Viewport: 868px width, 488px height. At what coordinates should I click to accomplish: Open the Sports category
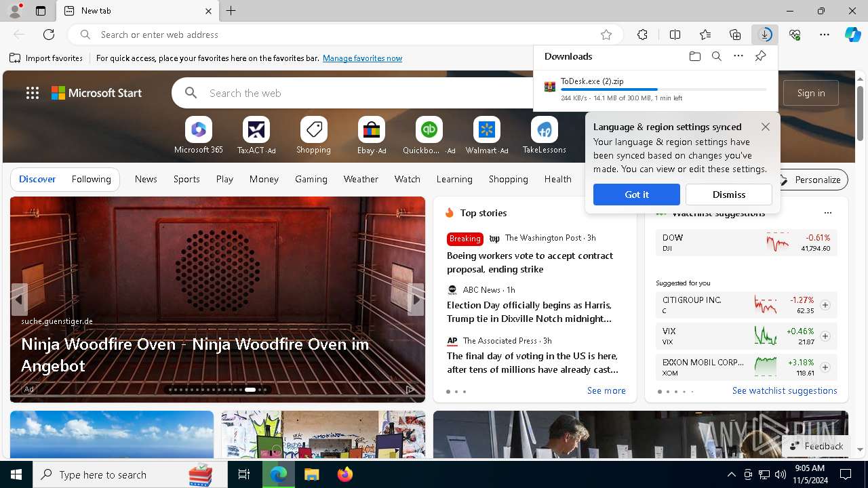[186, 179]
